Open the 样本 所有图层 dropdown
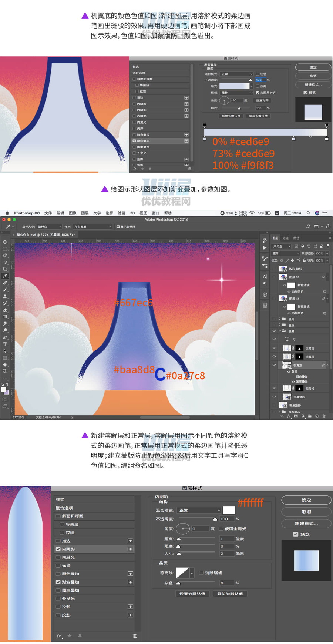Viewport: 333px width, 644px height. pyautogui.click(x=92, y=227)
